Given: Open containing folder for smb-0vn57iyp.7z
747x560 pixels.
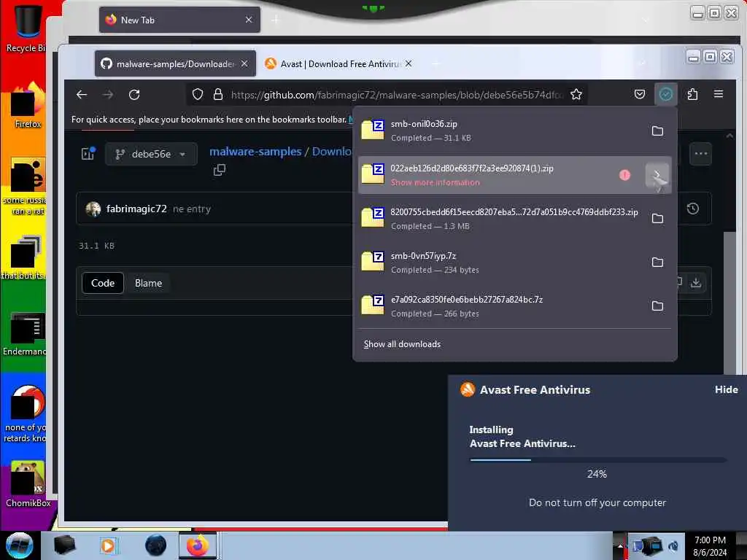Looking at the screenshot, I should click(657, 262).
